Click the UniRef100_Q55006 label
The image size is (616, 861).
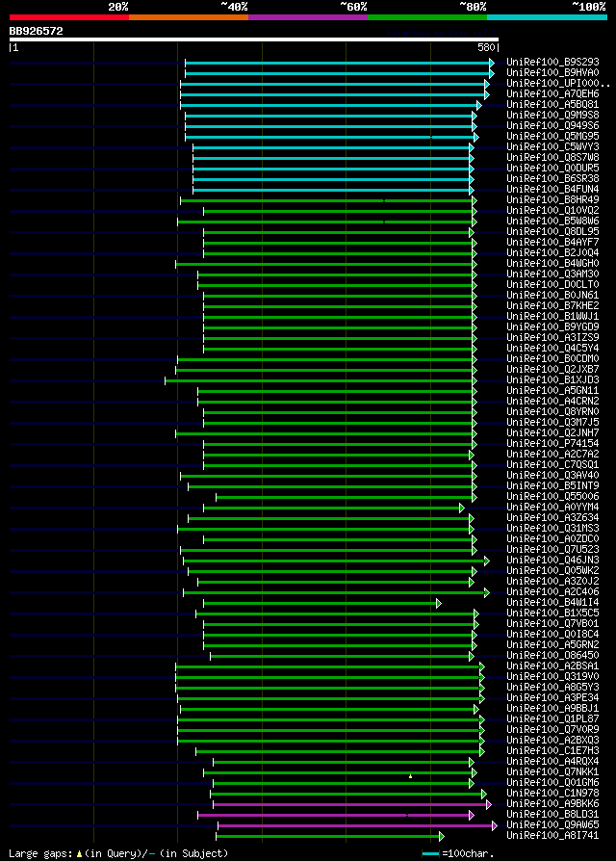coord(552,496)
